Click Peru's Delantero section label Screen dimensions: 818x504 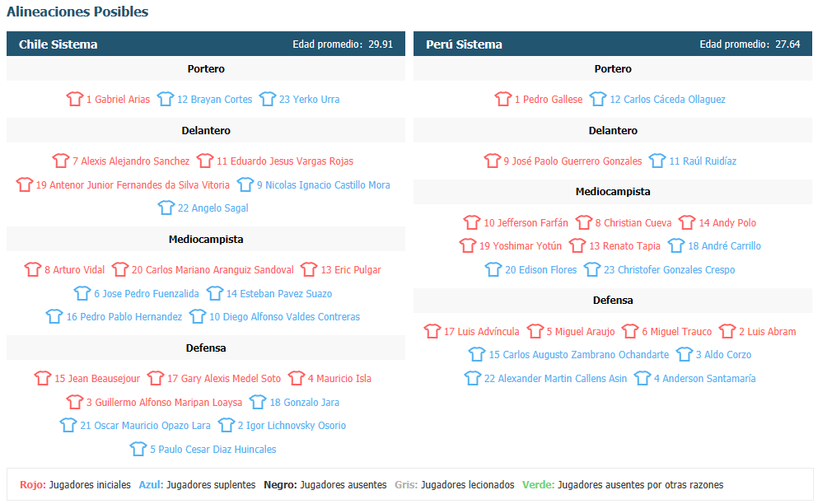(613, 130)
